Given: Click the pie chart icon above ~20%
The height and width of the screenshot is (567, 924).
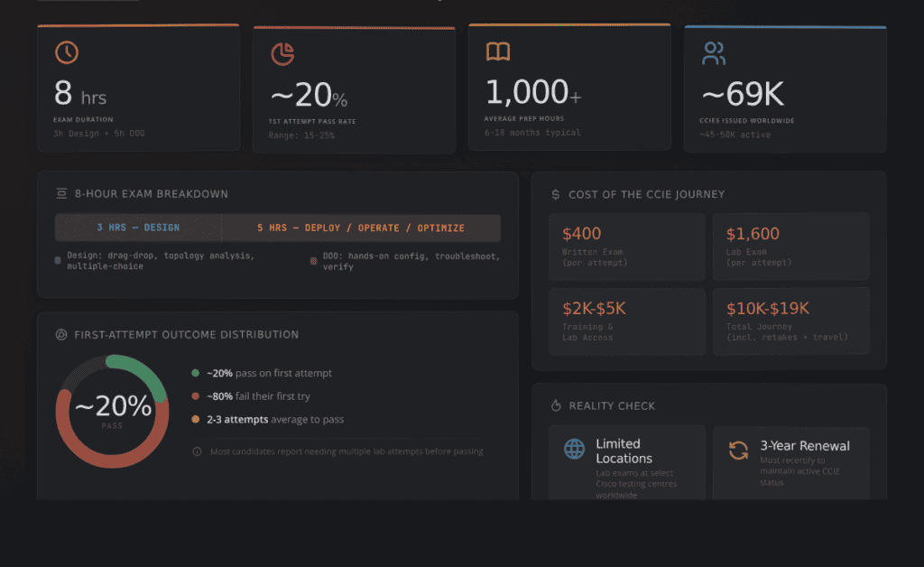Looking at the screenshot, I should (282, 54).
